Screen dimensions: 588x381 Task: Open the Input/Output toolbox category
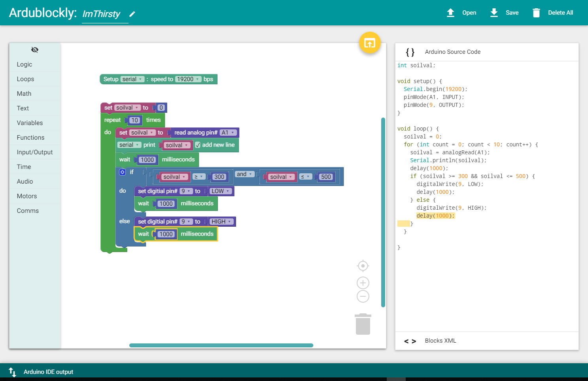click(35, 152)
